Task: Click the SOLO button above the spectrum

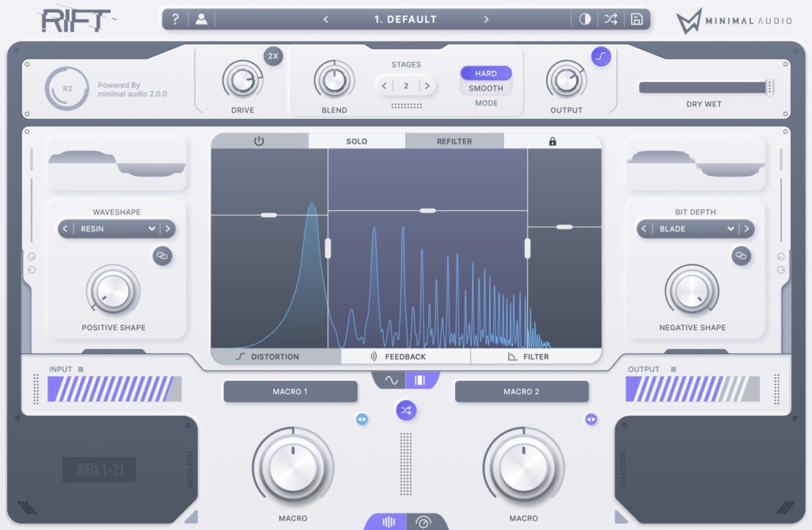Action: [355, 140]
